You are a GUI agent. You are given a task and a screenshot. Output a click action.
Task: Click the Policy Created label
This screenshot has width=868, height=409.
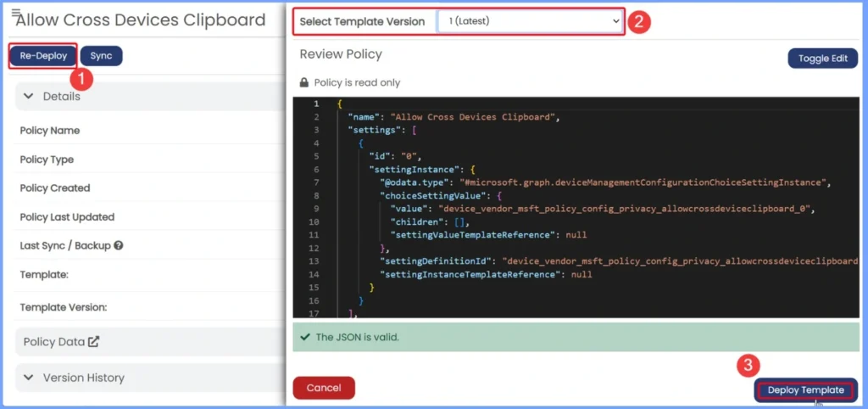[55, 188]
